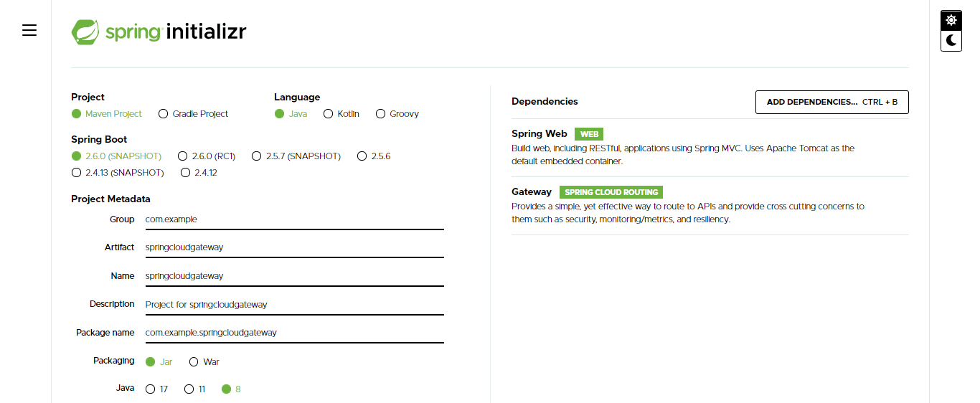Click the green WEB tag
Viewport: 980px width, 403px height.
point(589,134)
